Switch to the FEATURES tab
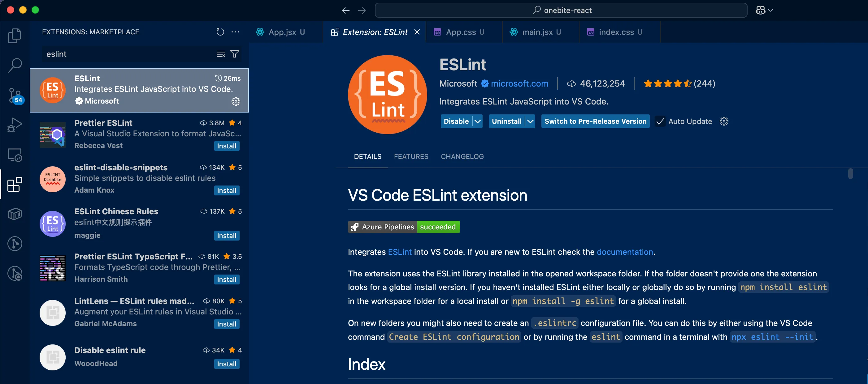 tap(411, 156)
